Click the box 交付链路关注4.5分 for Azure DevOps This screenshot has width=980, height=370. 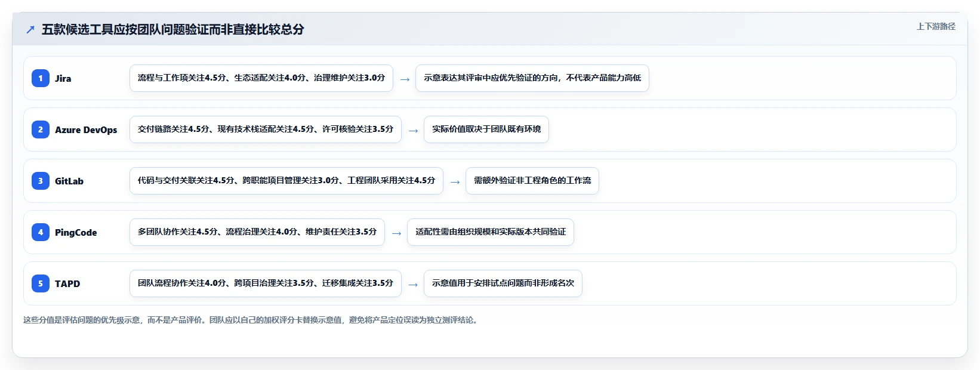266,129
